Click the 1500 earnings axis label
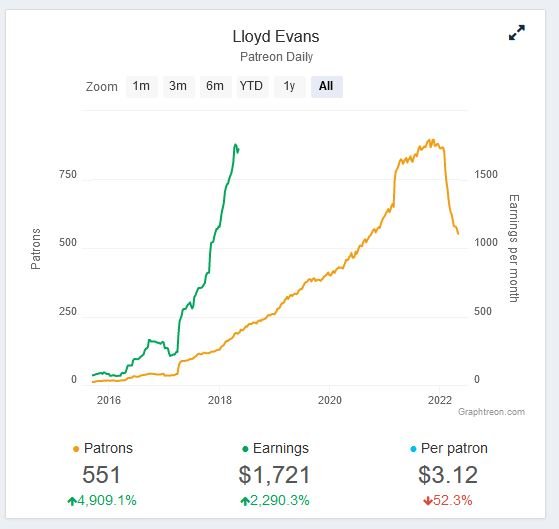Screen dimensions: 559x529 pyautogui.click(x=486, y=174)
